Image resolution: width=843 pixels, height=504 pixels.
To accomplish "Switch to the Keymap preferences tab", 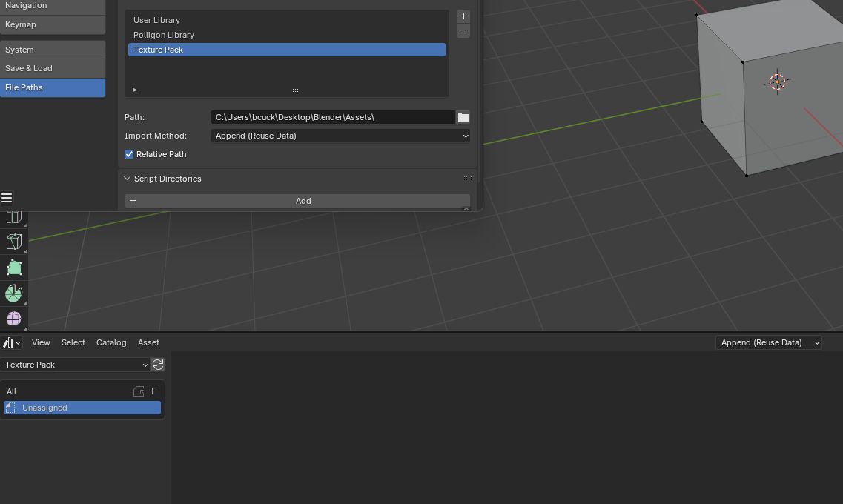I will (53, 24).
